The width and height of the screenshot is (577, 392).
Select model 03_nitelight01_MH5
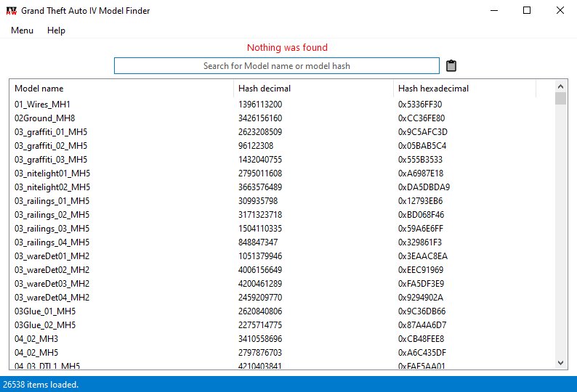[x=52, y=173]
